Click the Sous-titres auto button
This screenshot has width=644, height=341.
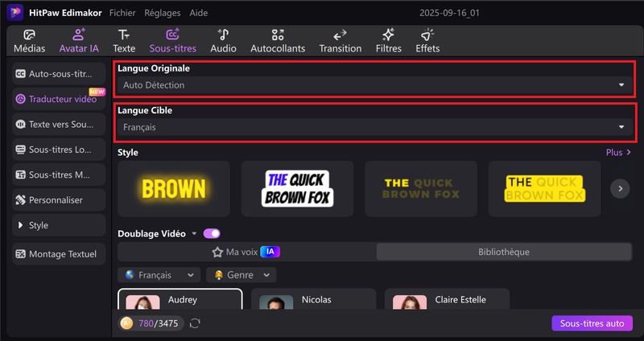tap(592, 323)
